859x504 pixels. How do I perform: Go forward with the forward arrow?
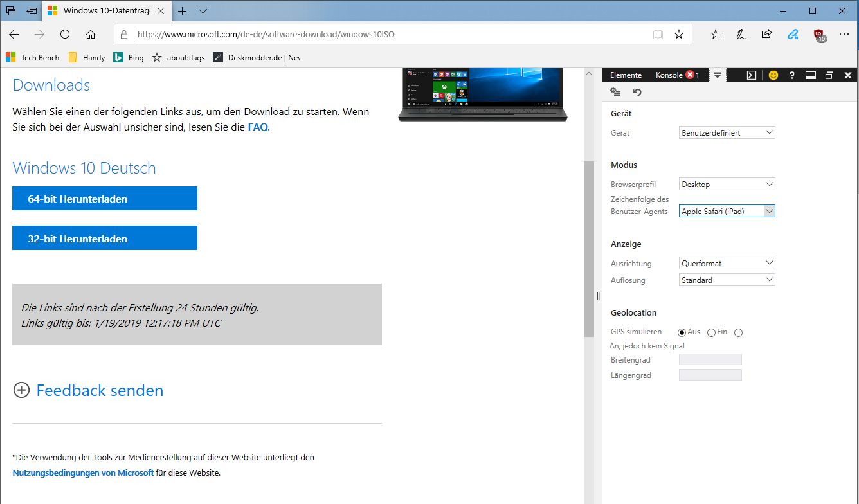[x=39, y=34]
